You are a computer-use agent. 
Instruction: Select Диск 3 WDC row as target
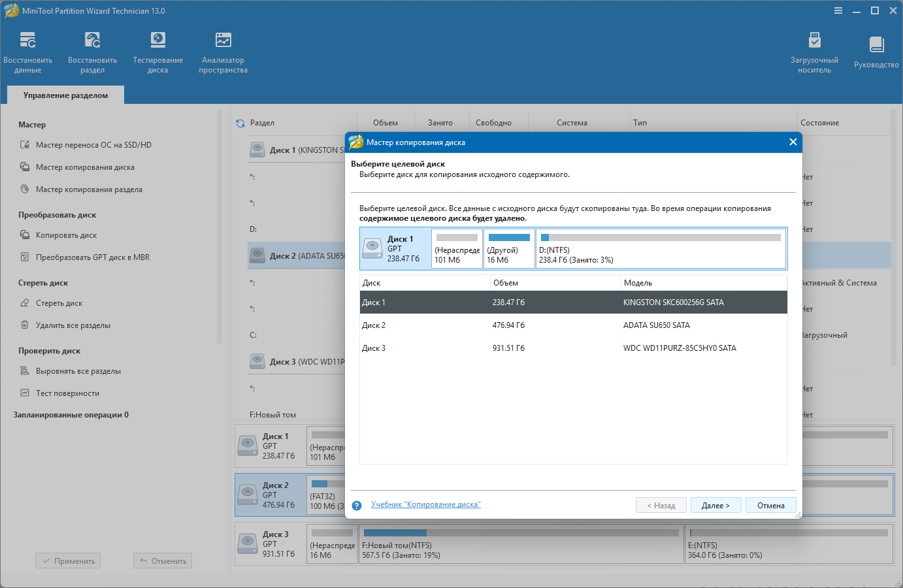pyautogui.click(x=573, y=348)
